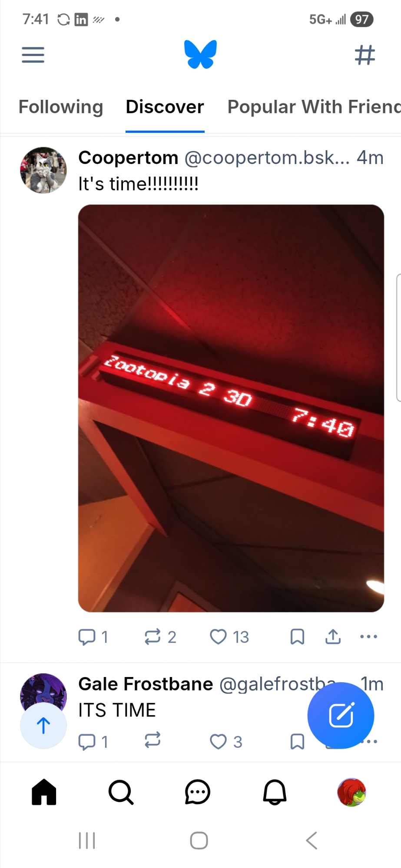Repost Gale Frostbane's post
401x868 pixels.
152,740
